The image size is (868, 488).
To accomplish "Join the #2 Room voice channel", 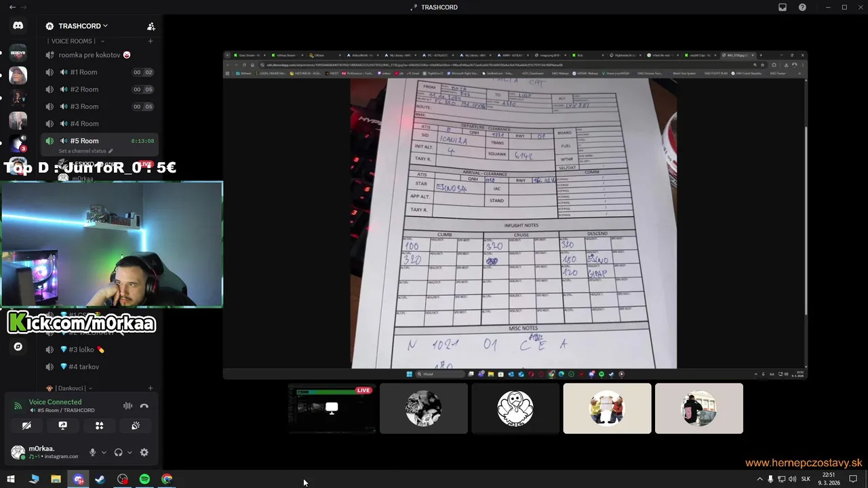I will click(x=100, y=89).
